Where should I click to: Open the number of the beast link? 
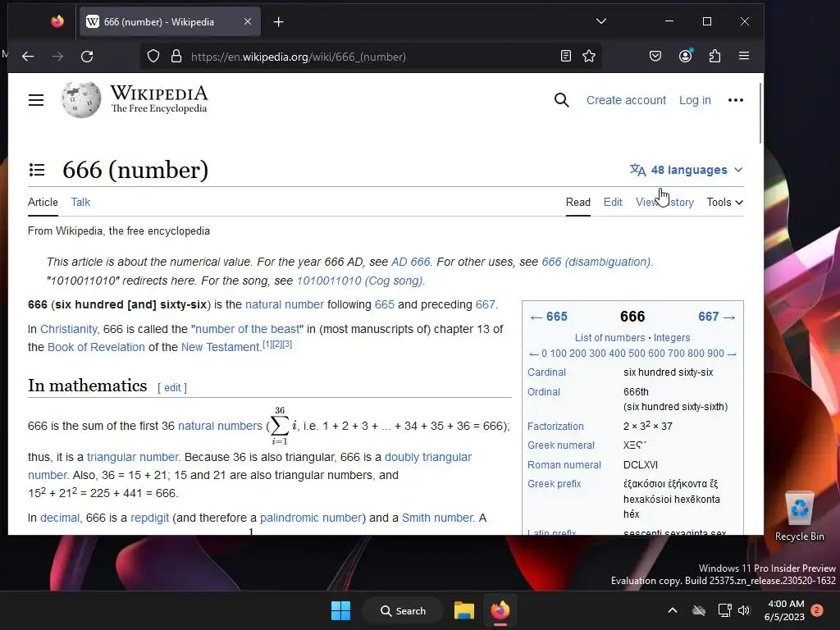click(248, 329)
